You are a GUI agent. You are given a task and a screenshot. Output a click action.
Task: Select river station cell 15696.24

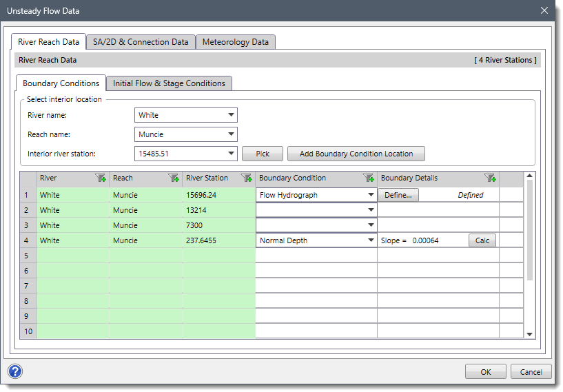coord(218,195)
